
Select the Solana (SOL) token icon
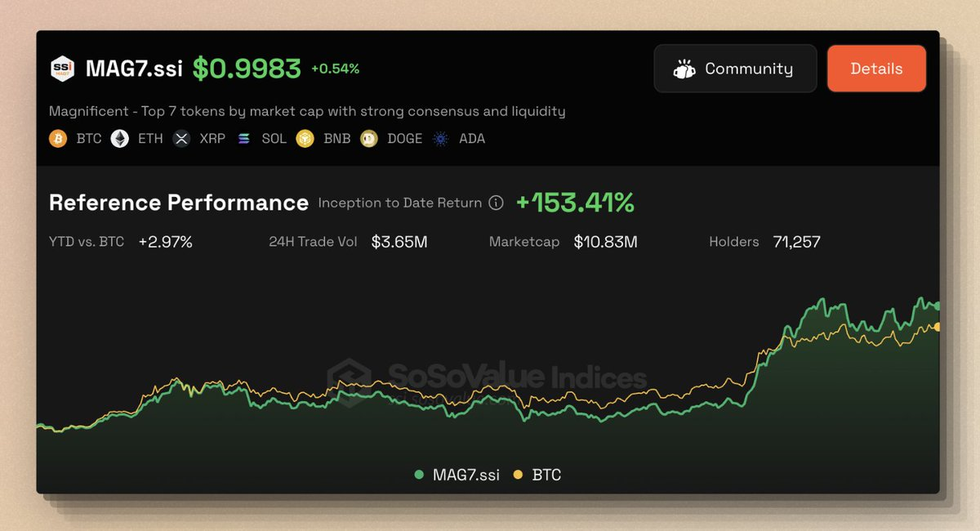click(x=243, y=139)
